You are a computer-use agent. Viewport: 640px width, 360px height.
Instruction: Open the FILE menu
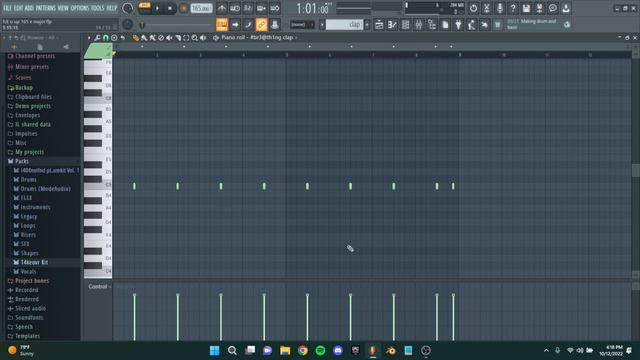click(7, 8)
